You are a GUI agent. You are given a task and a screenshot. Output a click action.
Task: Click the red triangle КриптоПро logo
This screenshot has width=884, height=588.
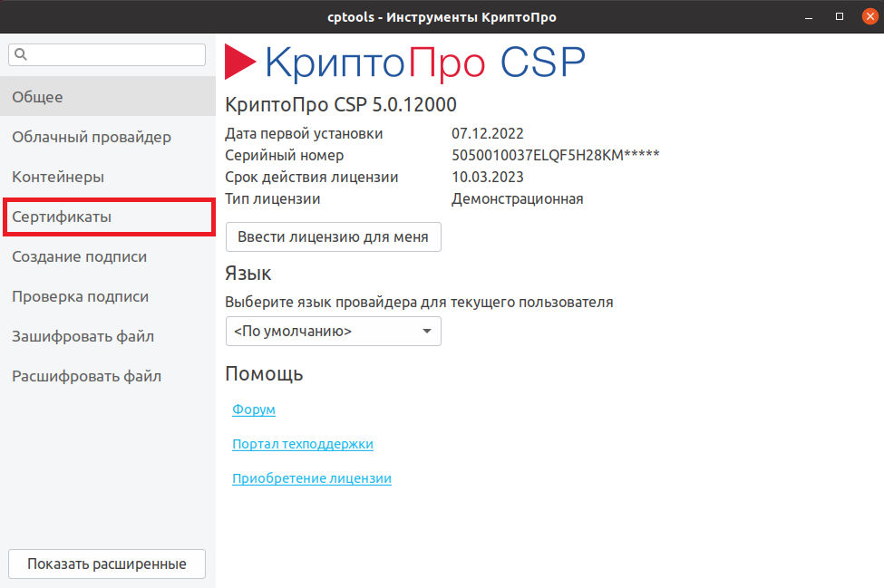[240, 63]
